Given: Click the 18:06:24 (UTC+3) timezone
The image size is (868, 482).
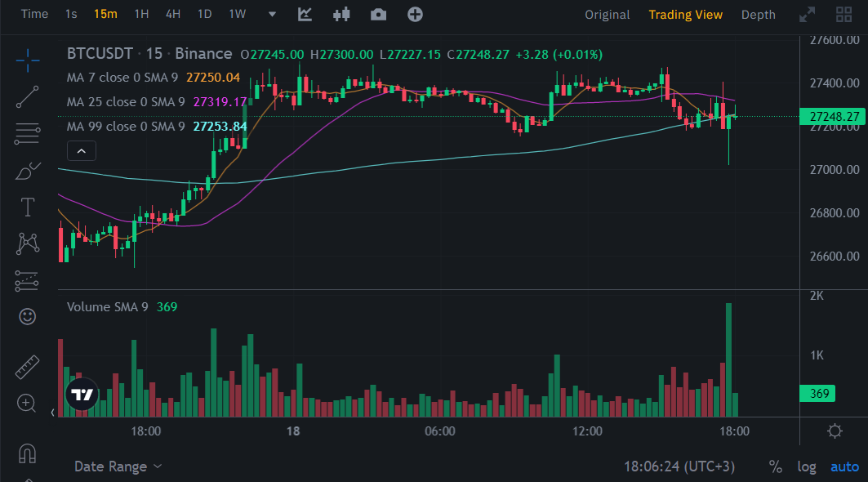Looking at the screenshot, I should point(679,466).
